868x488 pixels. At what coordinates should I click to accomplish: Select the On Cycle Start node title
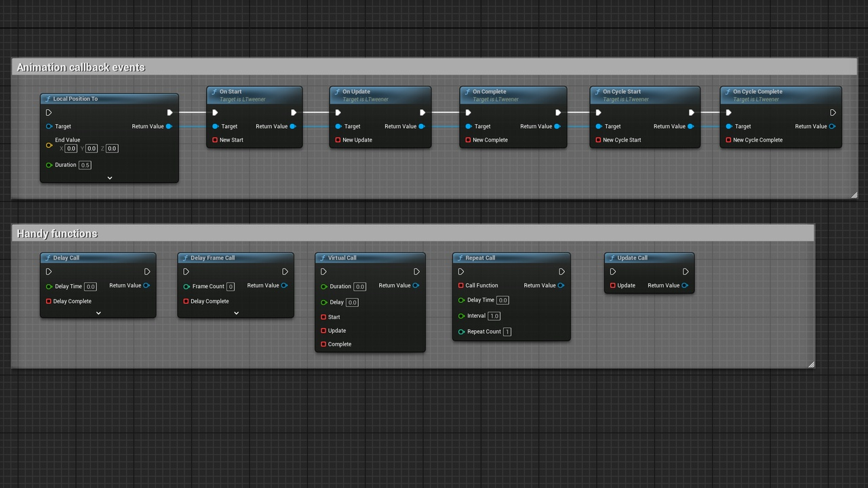pyautogui.click(x=621, y=91)
